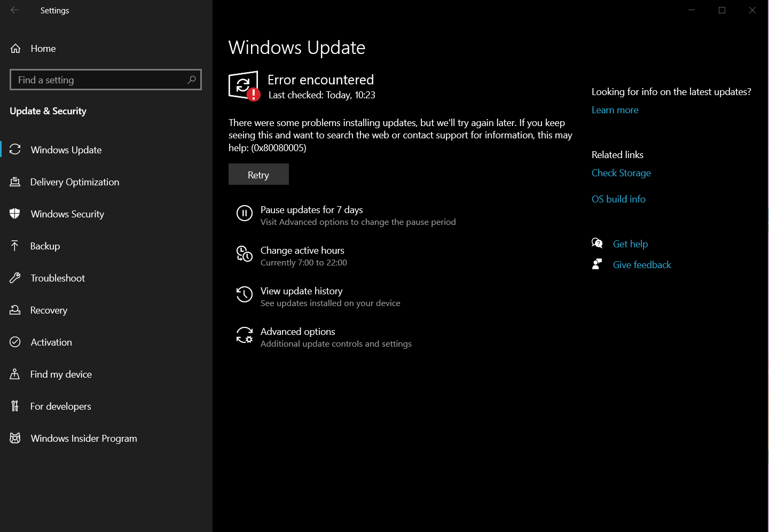Click the Delivery Optimization icon
Image resolution: width=769 pixels, height=532 pixels.
[x=15, y=182]
